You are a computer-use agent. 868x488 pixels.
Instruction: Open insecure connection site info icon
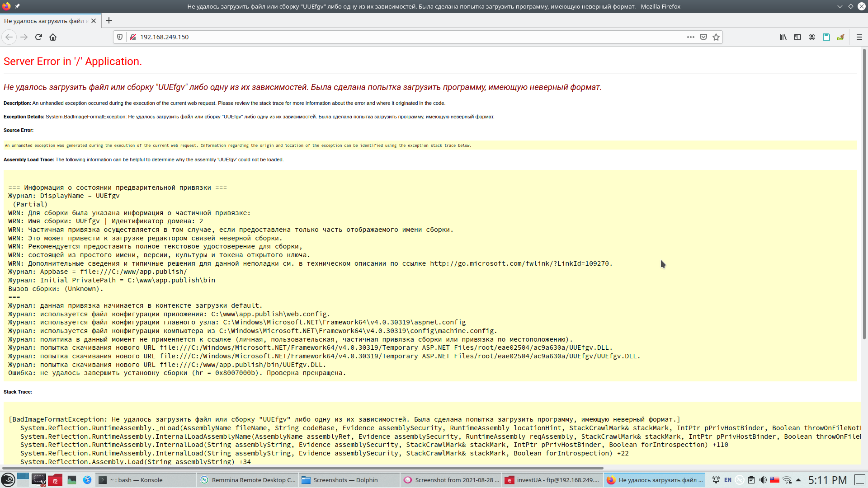coord(133,37)
